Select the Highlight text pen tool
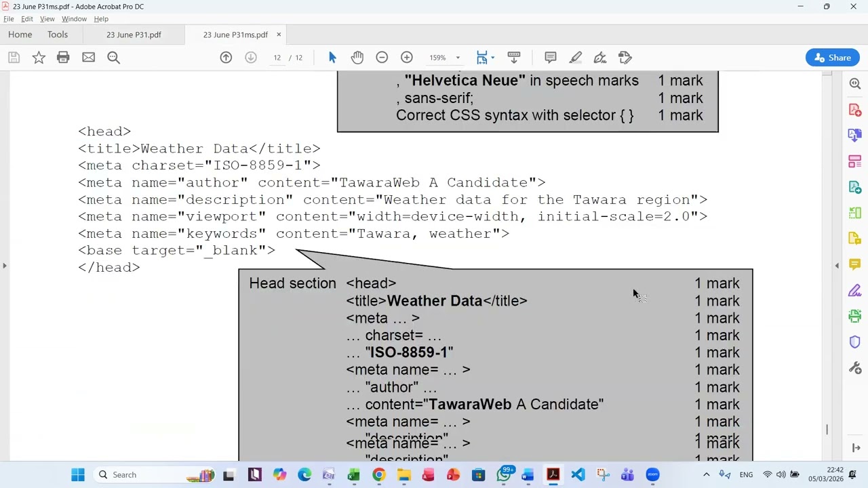The width and height of the screenshot is (868, 488). pyautogui.click(x=575, y=58)
